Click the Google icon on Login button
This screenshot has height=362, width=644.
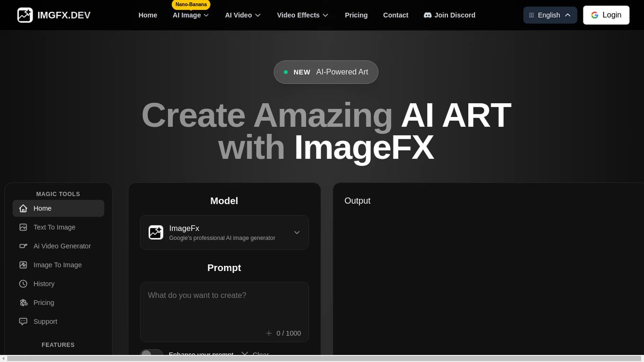pos(595,15)
